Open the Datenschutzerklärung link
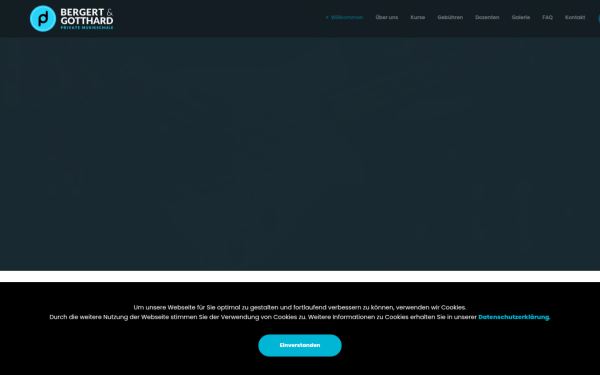Viewport: 600px width, 375px height. tap(514, 317)
